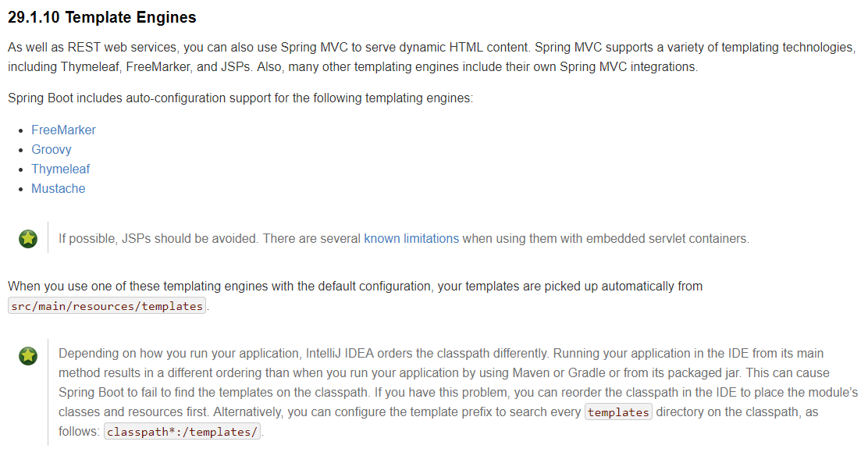Screen dimensions: 868x456
Task: Click the classpath*:/templates/ code snippet
Action: point(182,432)
